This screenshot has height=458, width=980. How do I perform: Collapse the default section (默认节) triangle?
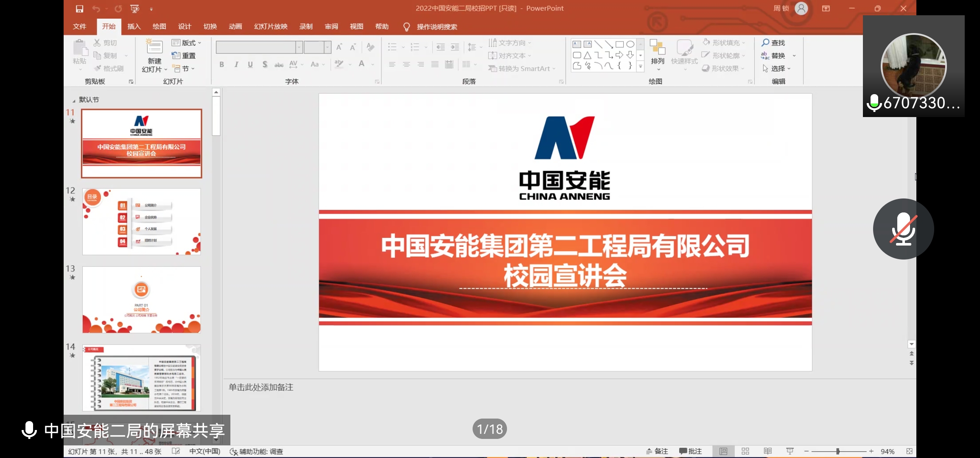click(74, 101)
